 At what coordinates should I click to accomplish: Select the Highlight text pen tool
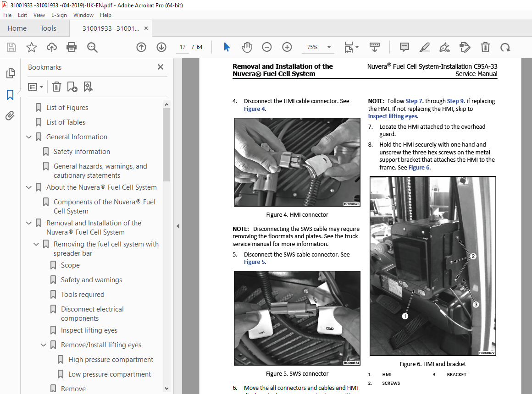tap(424, 47)
